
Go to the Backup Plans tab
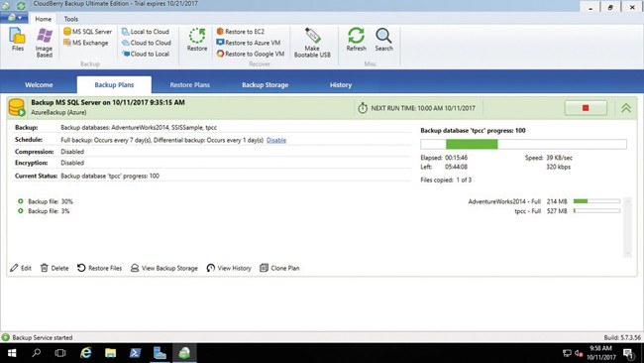pyautogui.click(x=114, y=84)
